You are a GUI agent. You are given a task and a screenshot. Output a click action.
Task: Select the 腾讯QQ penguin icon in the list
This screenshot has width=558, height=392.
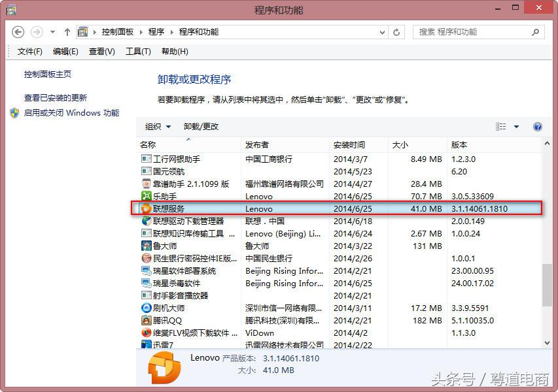tap(146, 320)
